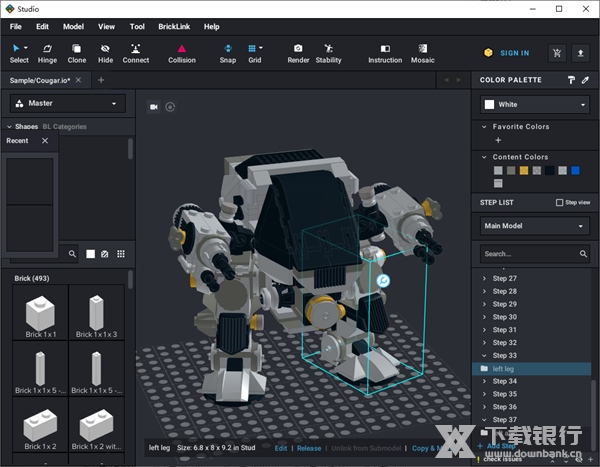Select the Hinge tool
Screen dimensions: 600x467
(47, 52)
